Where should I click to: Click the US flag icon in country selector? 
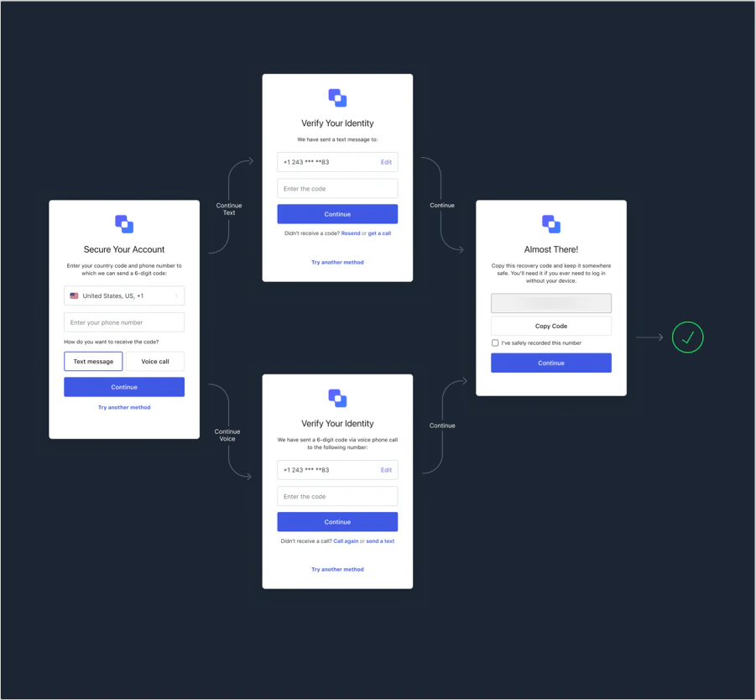click(x=74, y=295)
